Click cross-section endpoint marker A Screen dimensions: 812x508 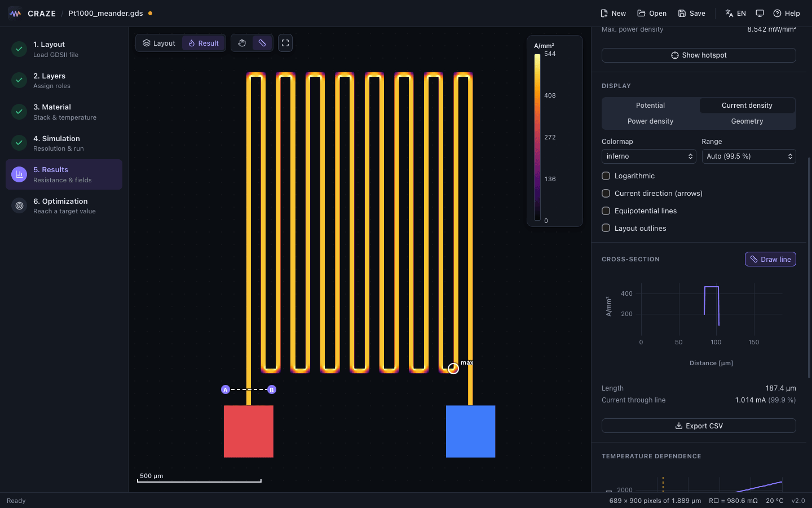point(226,389)
